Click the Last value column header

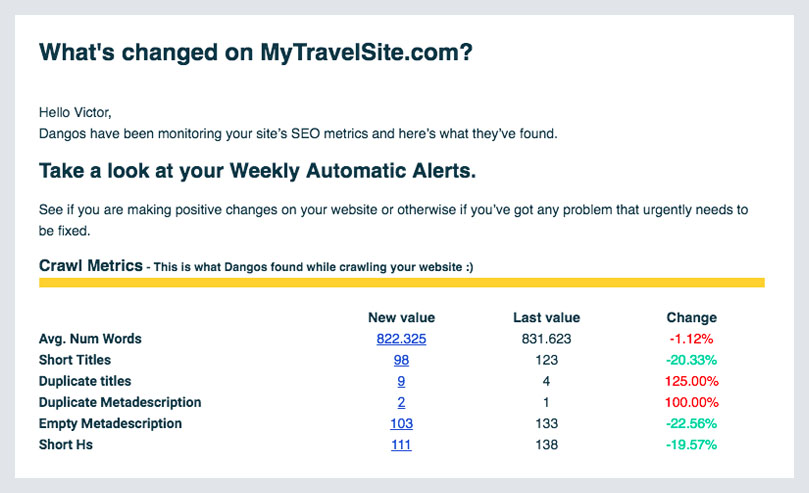click(x=546, y=318)
